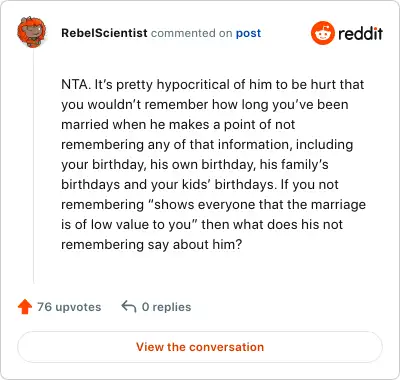Viewport: 400px width, 380px height.
Task: Open the RebelScientist username profile
Action: [104, 33]
